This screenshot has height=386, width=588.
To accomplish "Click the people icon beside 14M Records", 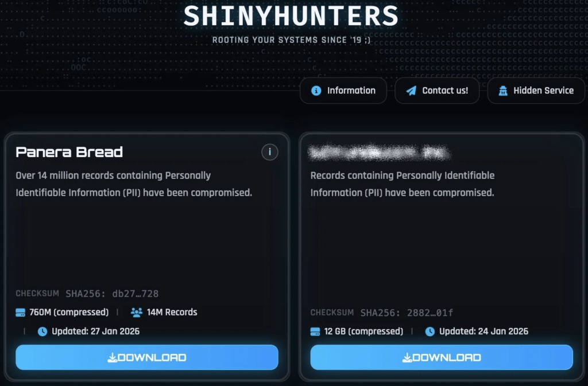I will (x=137, y=312).
